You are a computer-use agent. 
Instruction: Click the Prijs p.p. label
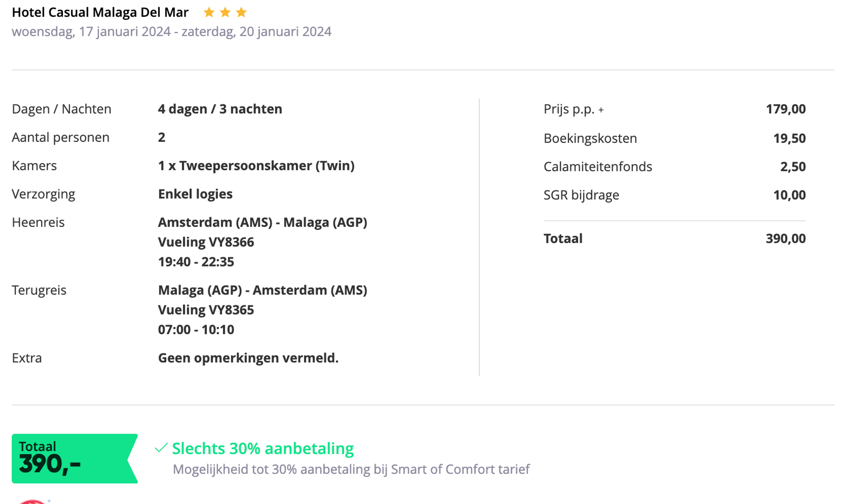point(569,109)
